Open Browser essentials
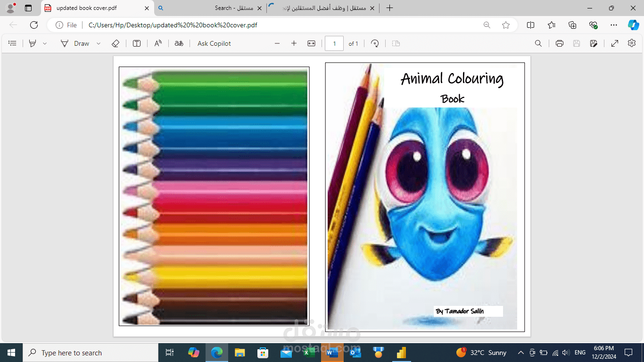 click(x=593, y=25)
